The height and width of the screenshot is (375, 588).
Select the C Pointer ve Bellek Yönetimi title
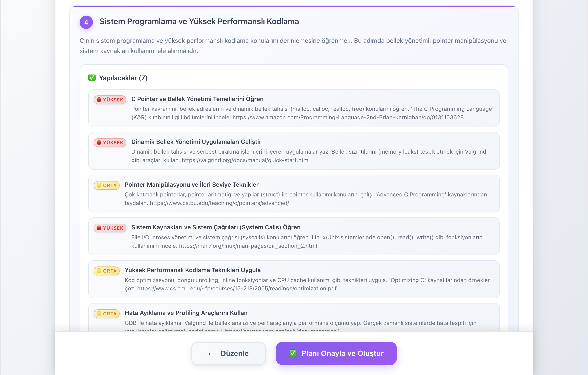(197, 99)
